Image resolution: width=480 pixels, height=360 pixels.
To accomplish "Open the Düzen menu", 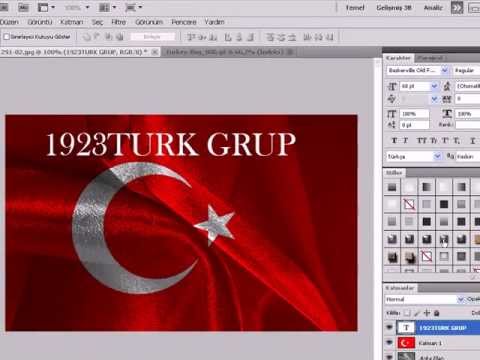I will pos(9,22).
